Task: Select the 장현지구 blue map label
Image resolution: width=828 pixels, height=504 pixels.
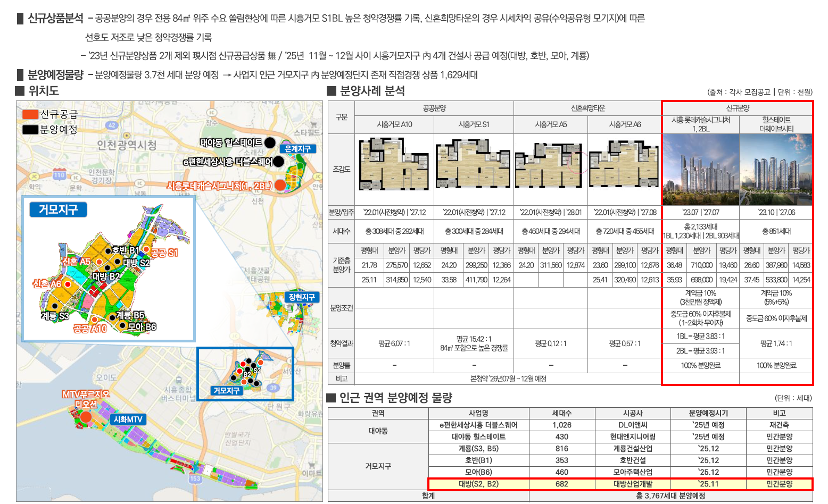Action: click(302, 297)
